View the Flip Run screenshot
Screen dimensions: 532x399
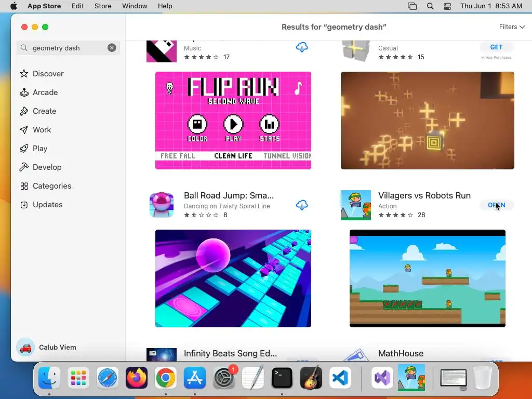233,121
